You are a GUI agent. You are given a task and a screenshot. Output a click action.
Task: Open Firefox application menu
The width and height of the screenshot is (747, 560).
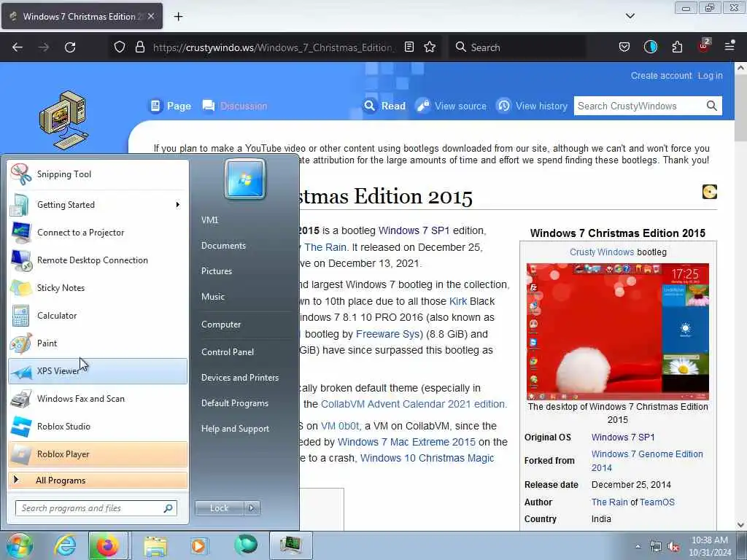pyautogui.click(x=729, y=46)
